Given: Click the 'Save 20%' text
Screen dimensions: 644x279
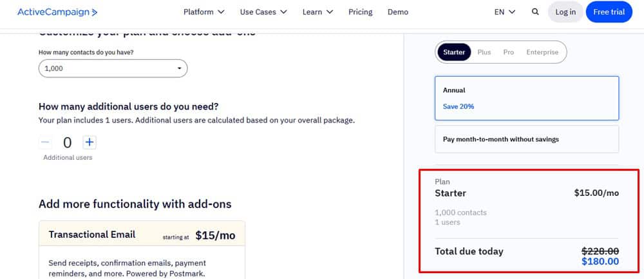Looking at the screenshot, I should click(459, 106).
